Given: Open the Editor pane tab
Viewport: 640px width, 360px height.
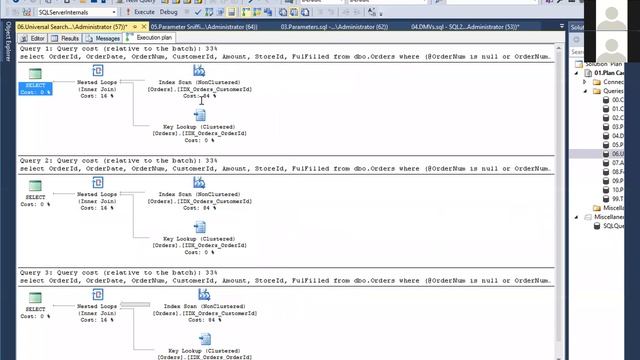Looking at the screenshot, I should (33, 38).
